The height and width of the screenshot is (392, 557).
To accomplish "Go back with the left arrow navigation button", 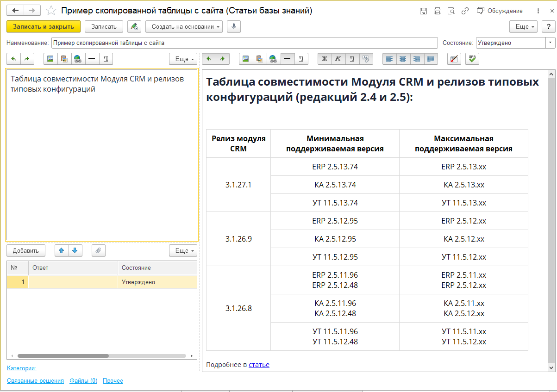I will (x=15, y=10).
